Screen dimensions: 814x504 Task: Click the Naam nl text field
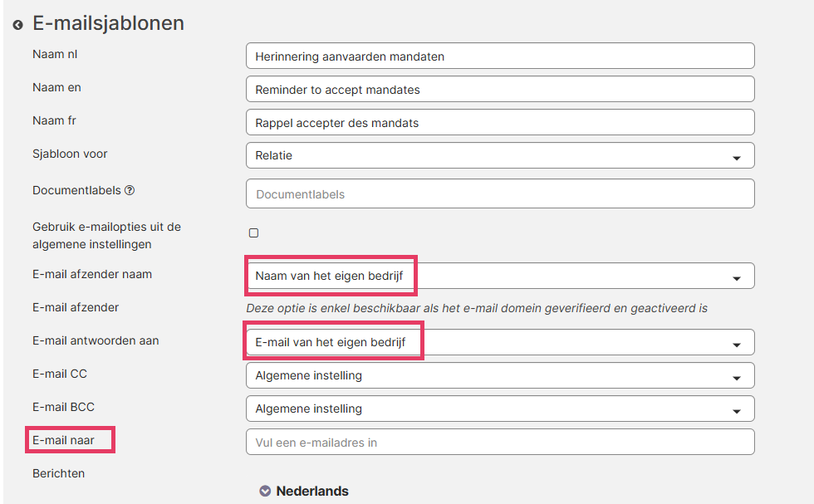coord(500,56)
